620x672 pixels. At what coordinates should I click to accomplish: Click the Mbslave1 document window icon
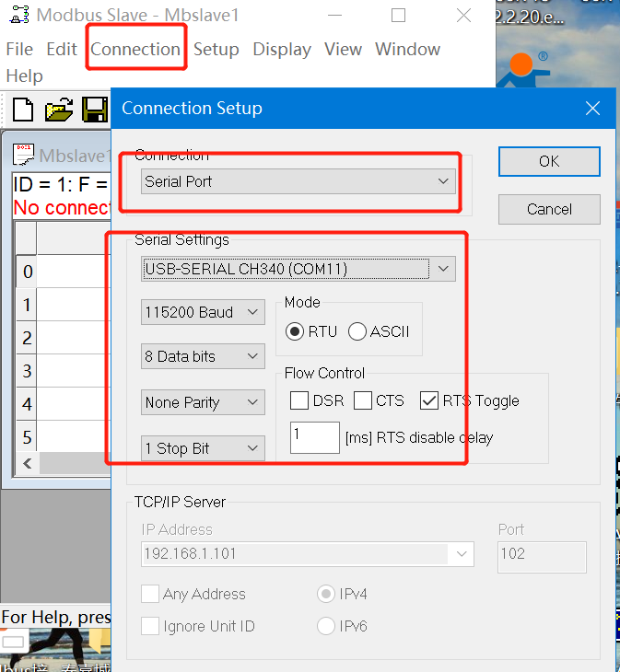coord(24,155)
